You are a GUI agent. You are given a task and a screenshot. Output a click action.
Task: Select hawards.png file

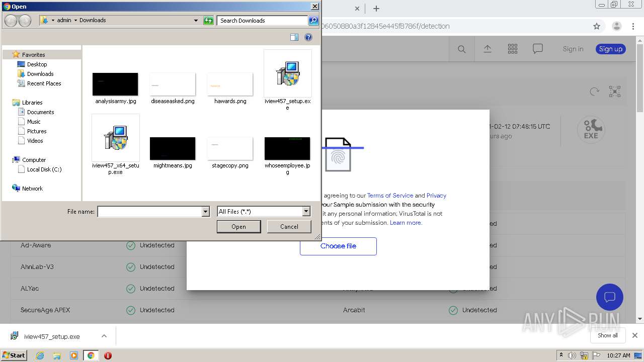pyautogui.click(x=230, y=88)
